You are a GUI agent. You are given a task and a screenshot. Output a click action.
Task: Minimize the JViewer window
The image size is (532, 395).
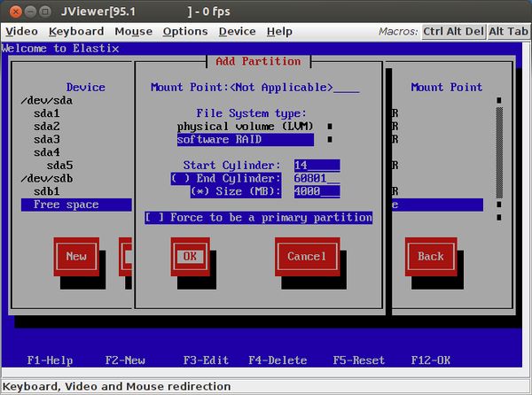30,12
